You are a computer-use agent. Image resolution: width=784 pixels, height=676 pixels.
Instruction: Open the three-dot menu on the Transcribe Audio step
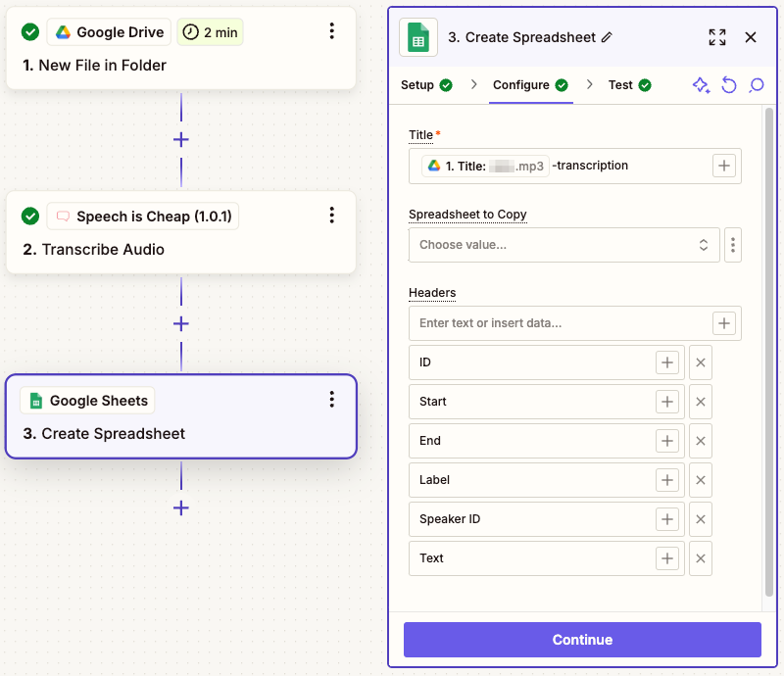click(331, 216)
